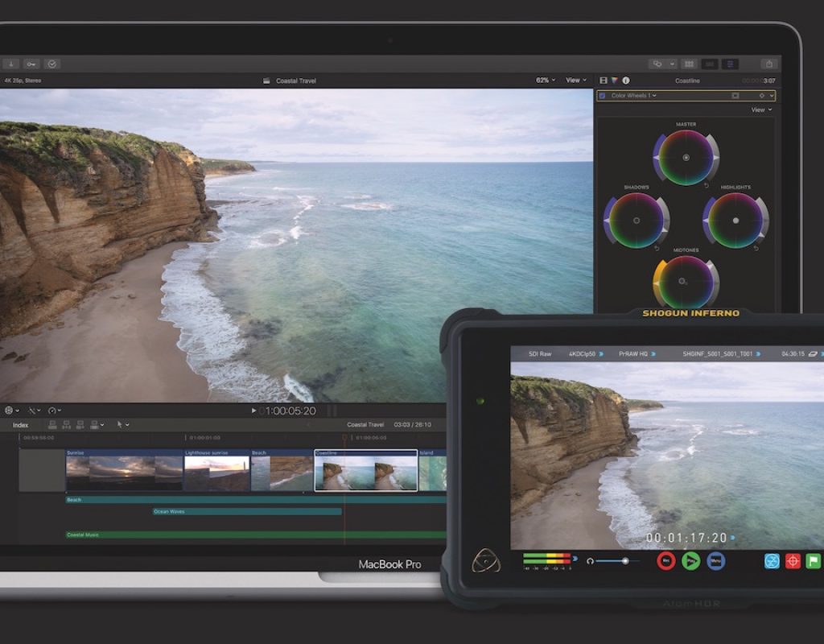Toggle the timeline panel display button

pos(710,64)
